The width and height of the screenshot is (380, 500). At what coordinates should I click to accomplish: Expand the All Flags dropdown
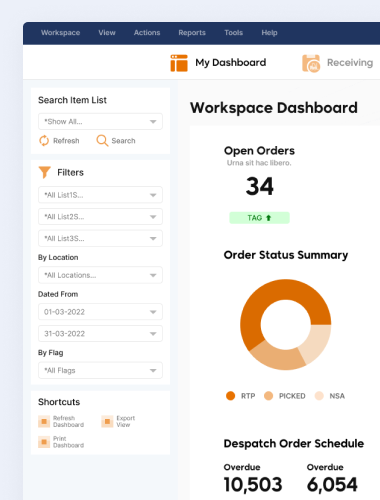100,370
